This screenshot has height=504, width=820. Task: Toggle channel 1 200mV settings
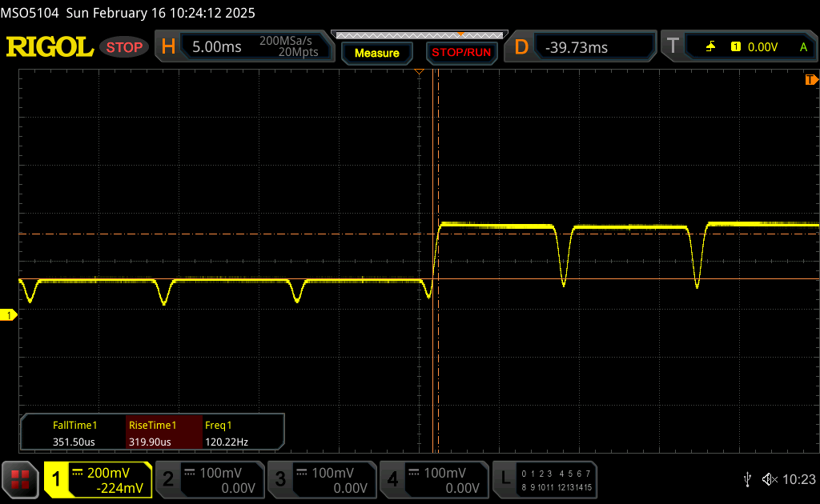pyautogui.click(x=98, y=480)
